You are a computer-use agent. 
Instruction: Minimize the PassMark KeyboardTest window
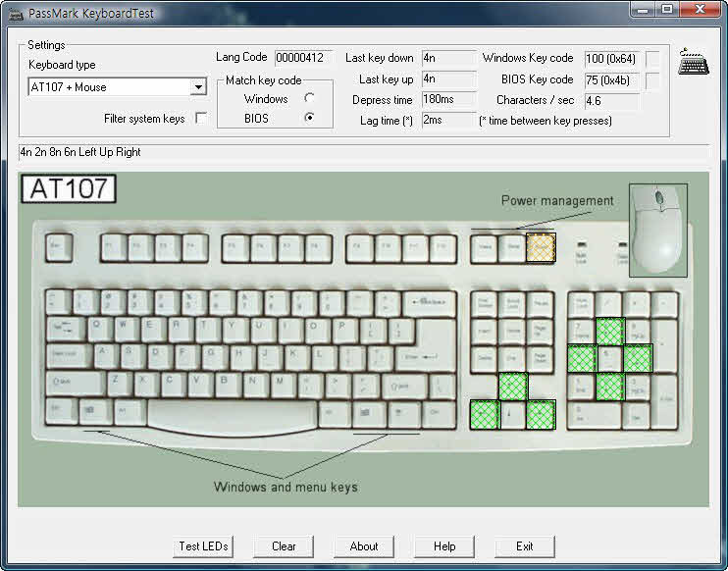click(643, 9)
